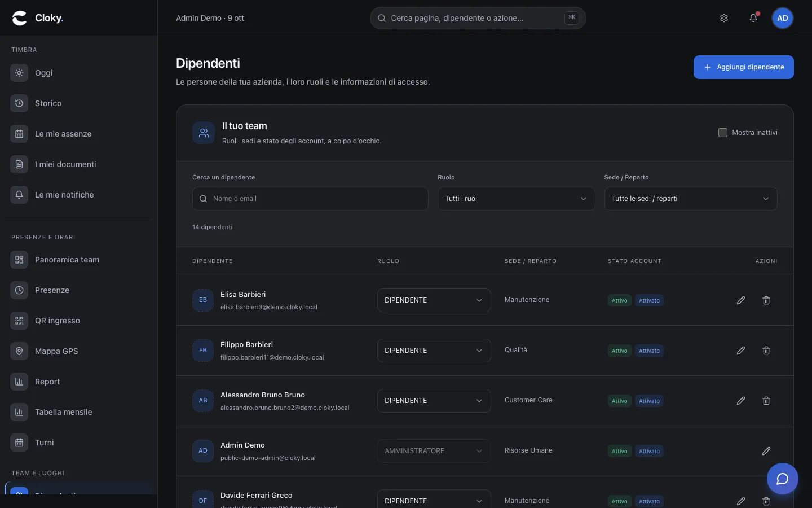Open the AD user avatar menu

(x=783, y=18)
